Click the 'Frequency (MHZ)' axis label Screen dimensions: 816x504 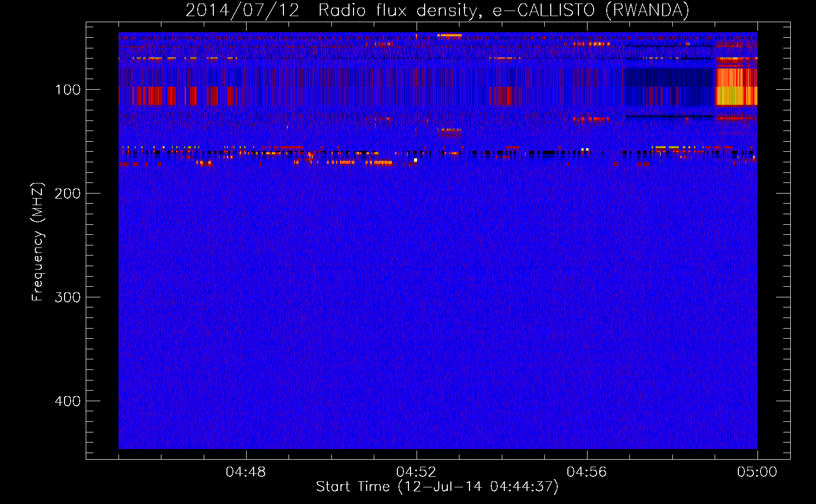pyautogui.click(x=38, y=242)
